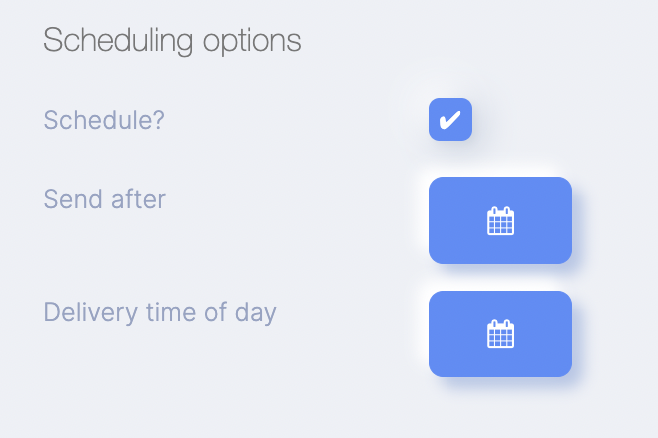Click the calendar icon beside Send after
Screen dimensions: 658x438
[500, 221]
